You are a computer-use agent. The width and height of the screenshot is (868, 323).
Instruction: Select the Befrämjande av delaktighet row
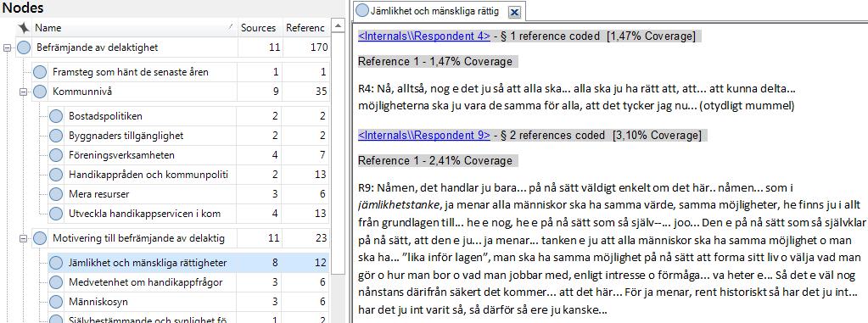(x=173, y=47)
